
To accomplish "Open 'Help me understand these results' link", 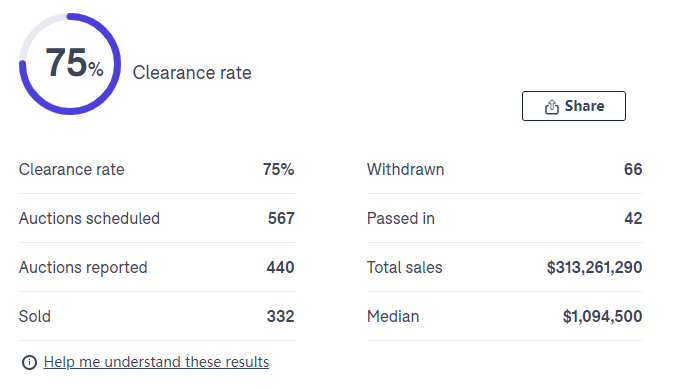I will pyautogui.click(x=156, y=362).
